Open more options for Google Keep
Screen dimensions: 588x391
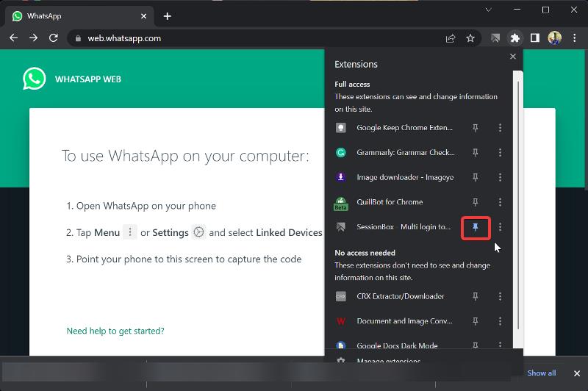pyautogui.click(x=500, y=128)
